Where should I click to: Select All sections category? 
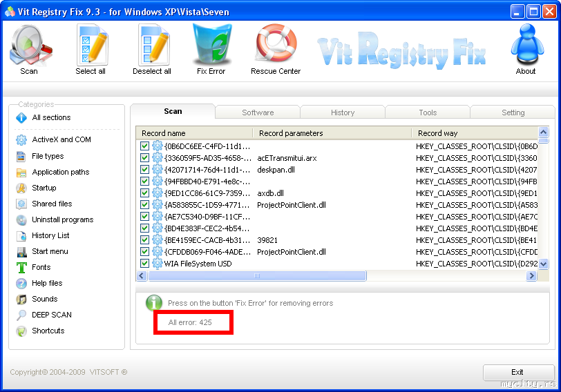coord(44,117)
